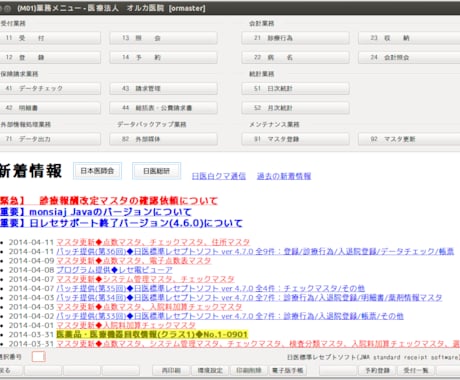This screenshot has width=460, height=380.
Task: Open 2014-04-07 マスタ更新 システム管理マスタ link
Action: click(145, 279)
